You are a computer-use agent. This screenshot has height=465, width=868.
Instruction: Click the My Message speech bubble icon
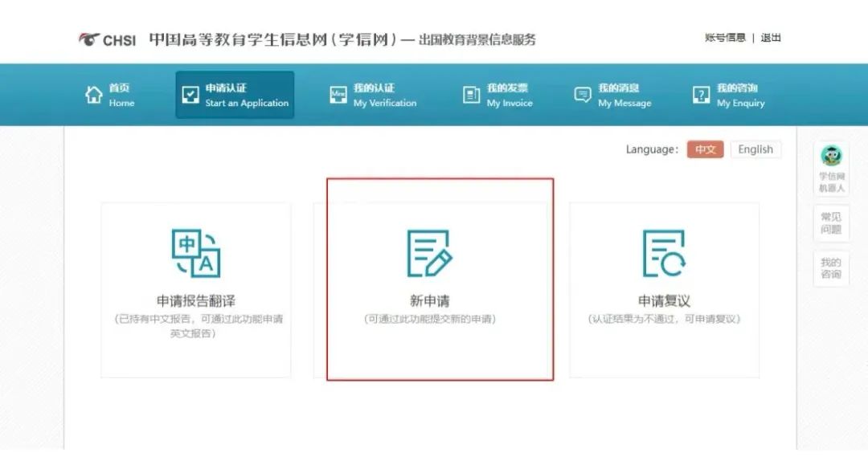tap(583, 95)
